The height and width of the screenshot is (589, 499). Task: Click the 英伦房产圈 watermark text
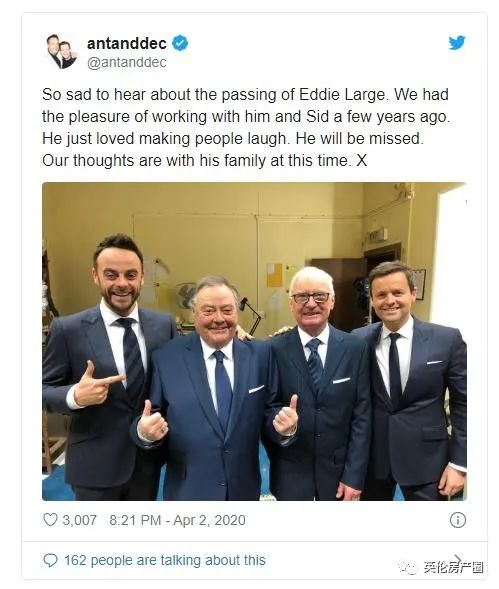(453, 567)
